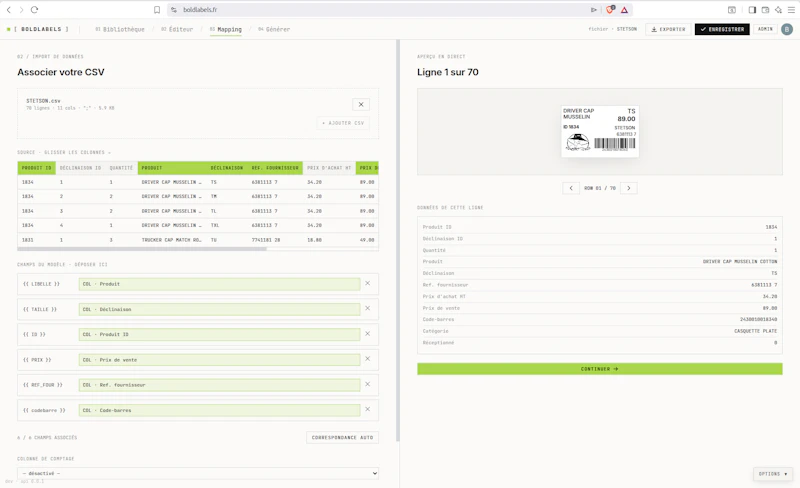Screen dimensions: 800x488
Task: Click the Exporter button
Action: tap(668, 30)
